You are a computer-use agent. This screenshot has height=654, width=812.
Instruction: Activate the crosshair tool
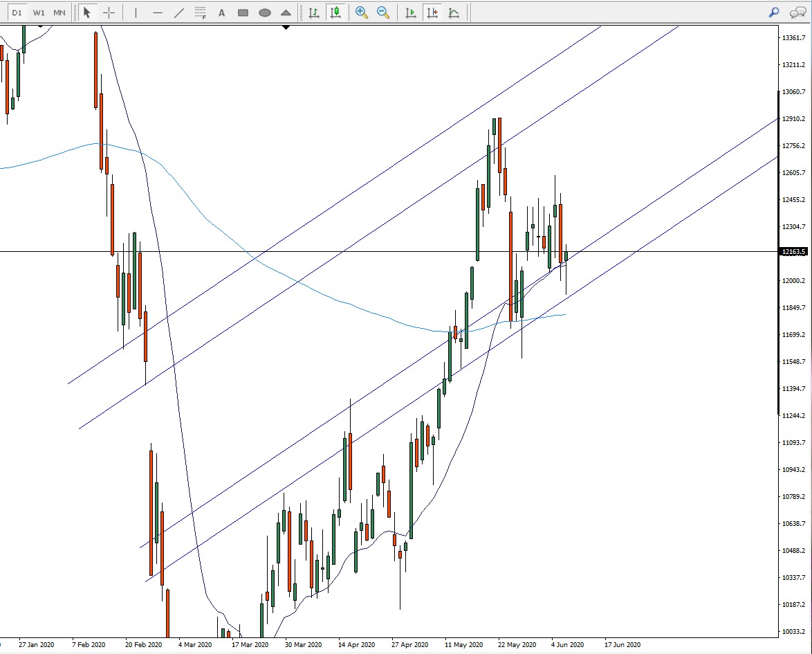[109, 12]
